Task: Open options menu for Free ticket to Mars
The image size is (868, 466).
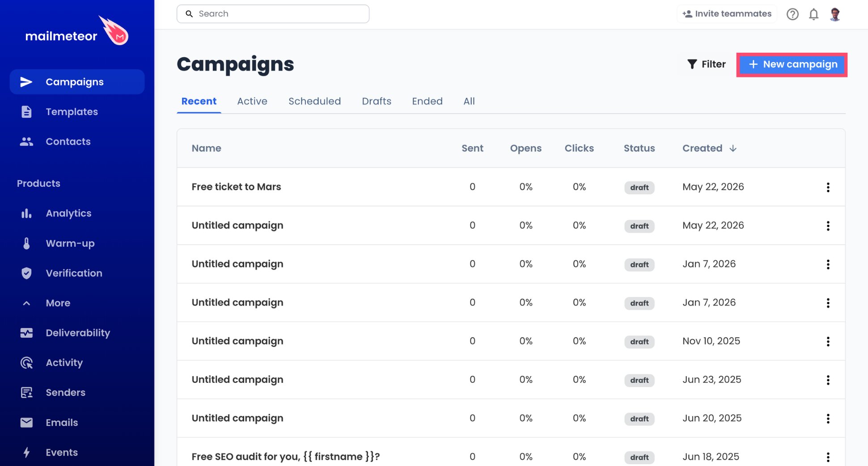Action: coord(828,187)
